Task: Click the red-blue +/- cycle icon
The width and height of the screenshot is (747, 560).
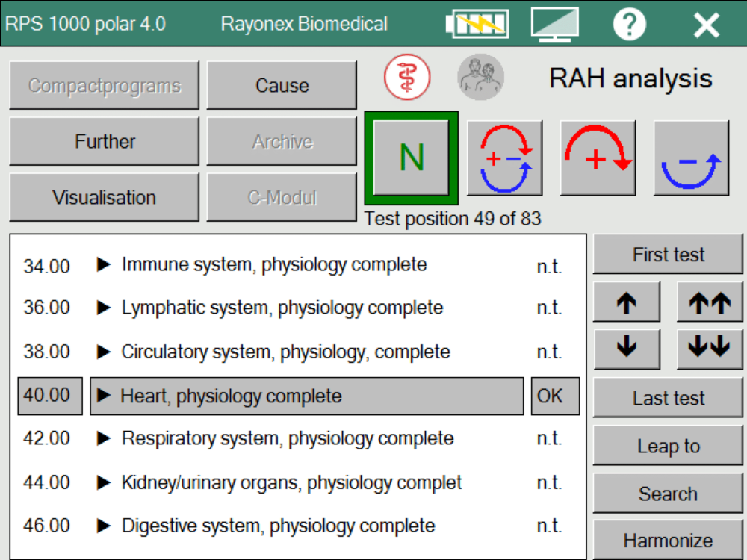Action: 505,157
